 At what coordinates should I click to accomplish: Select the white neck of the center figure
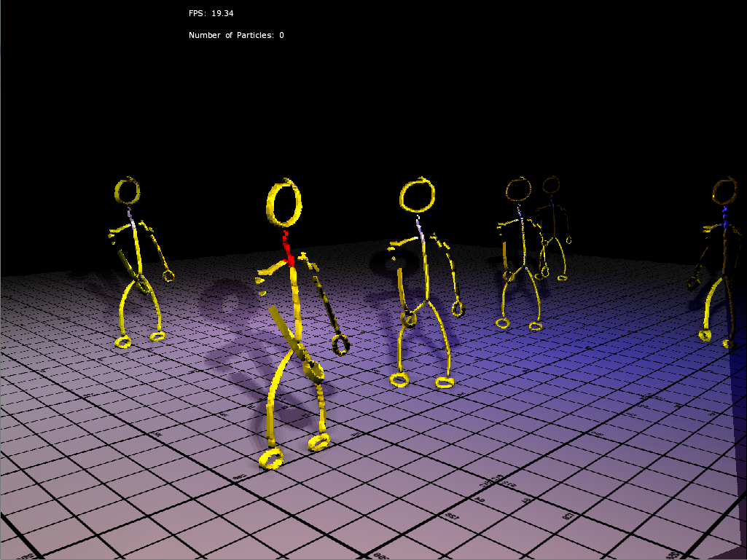420,228
